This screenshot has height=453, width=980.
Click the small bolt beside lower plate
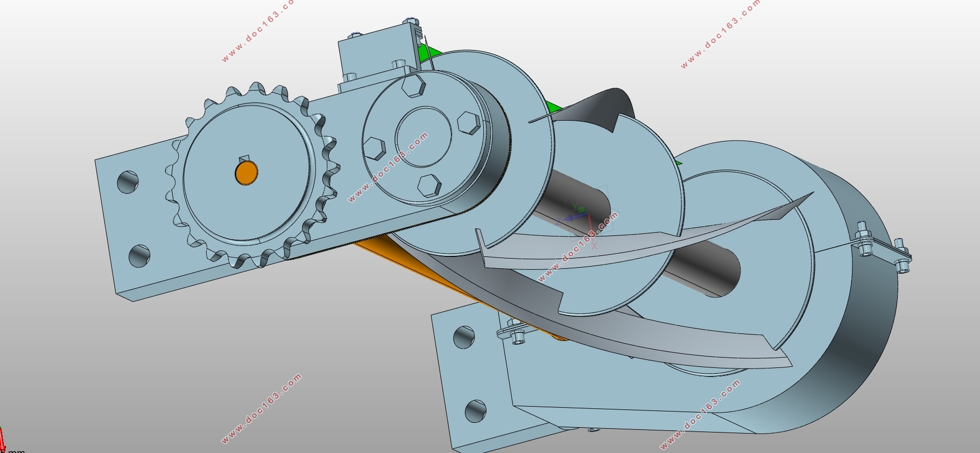[x=517, y=334]
